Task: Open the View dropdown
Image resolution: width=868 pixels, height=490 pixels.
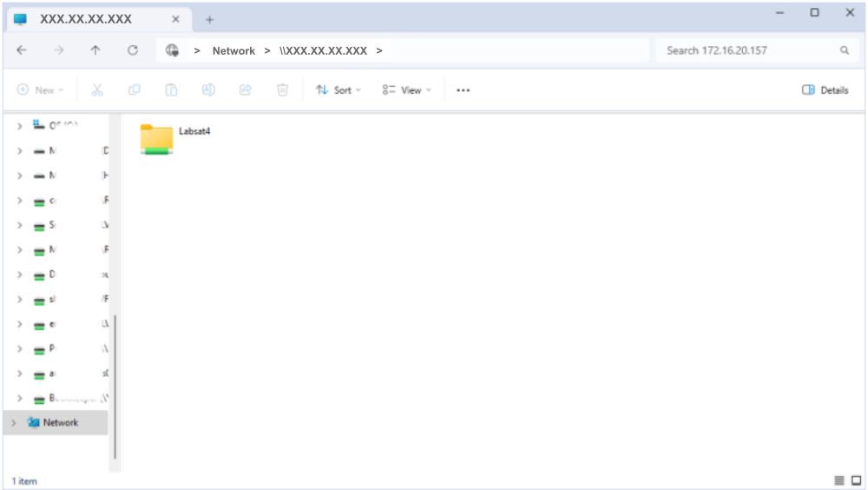Action: click(406, 89)
